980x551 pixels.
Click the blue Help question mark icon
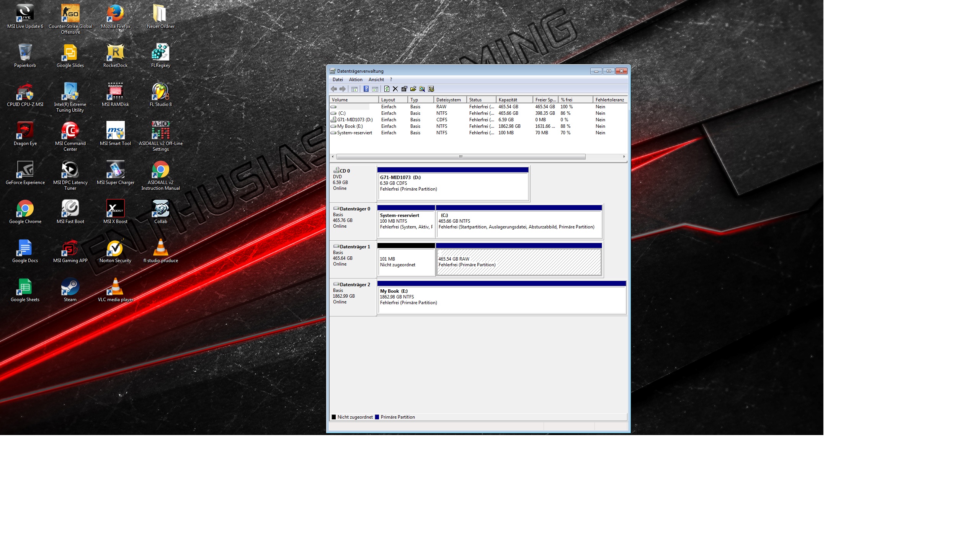(x=366, y=89)
